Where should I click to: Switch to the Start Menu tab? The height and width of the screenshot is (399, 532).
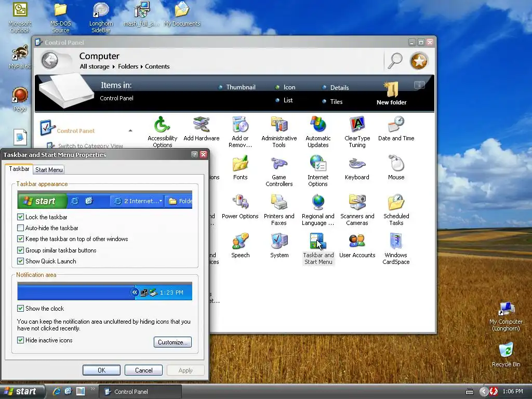[x=49, y=170]
